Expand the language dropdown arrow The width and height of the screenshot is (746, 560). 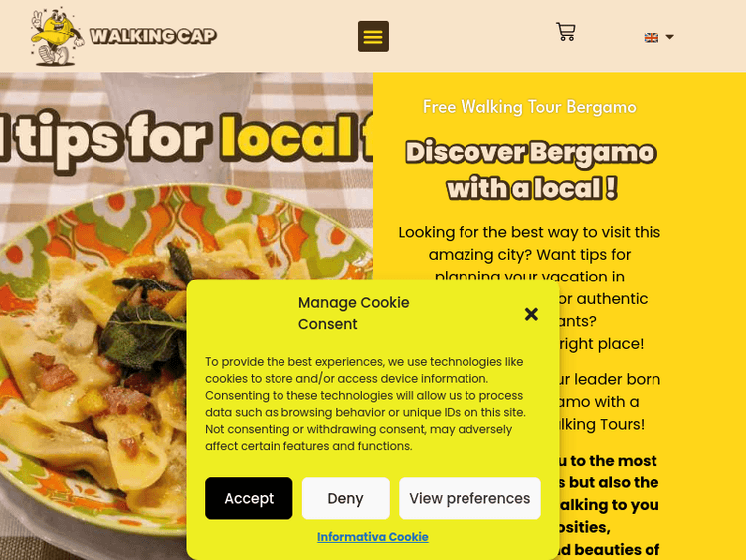[x=669, y=37]
